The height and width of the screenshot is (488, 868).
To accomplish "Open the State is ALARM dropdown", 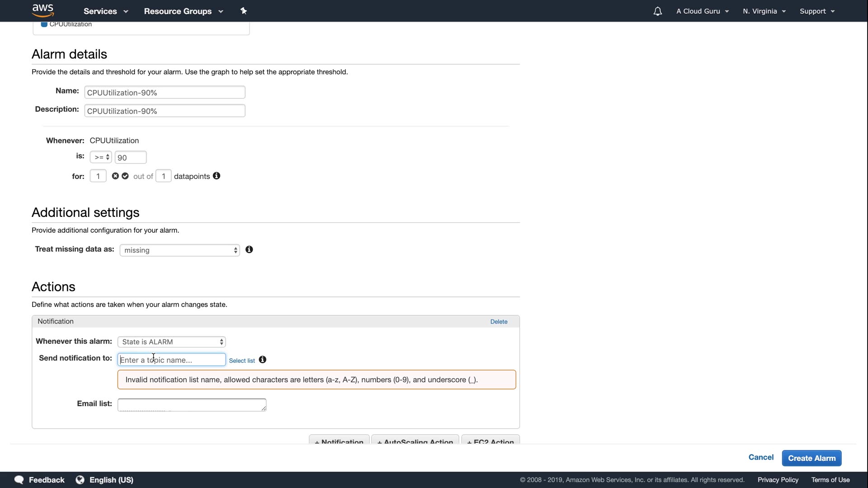I will [171, 342].
